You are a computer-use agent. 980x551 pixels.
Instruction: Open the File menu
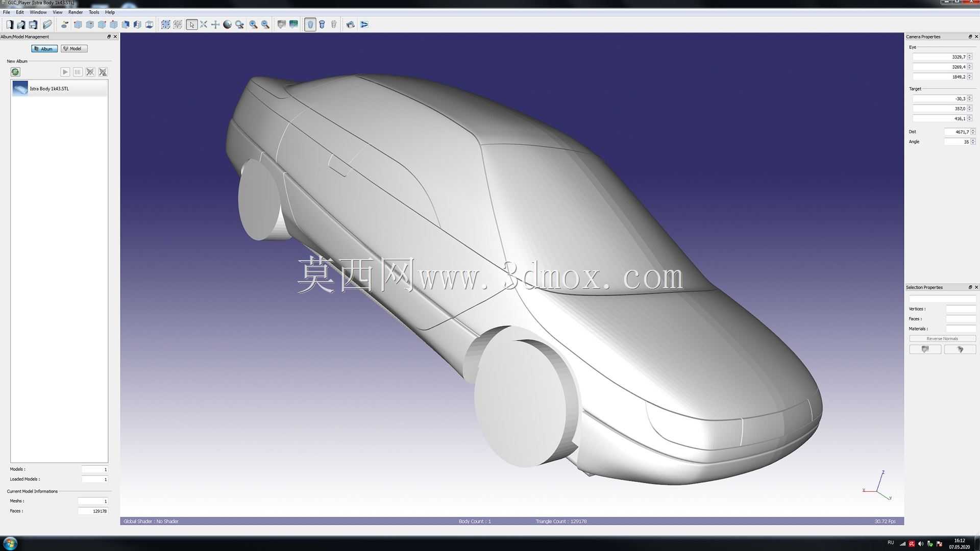(7, 12)
